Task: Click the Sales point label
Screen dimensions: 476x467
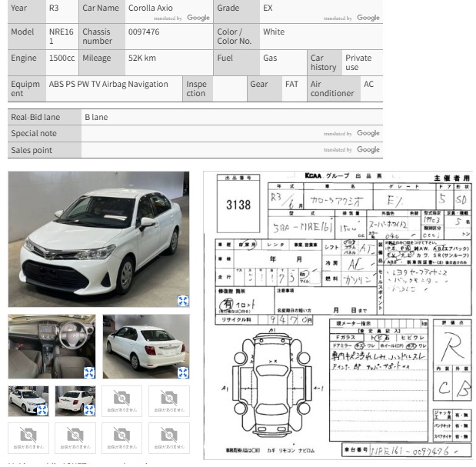Action: 32,150
